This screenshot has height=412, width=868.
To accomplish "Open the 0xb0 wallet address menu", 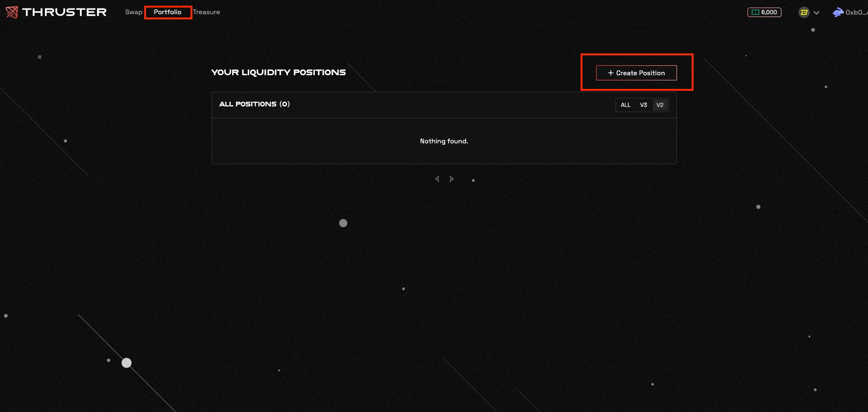I will pyautogui.click(x=856, y=12).
